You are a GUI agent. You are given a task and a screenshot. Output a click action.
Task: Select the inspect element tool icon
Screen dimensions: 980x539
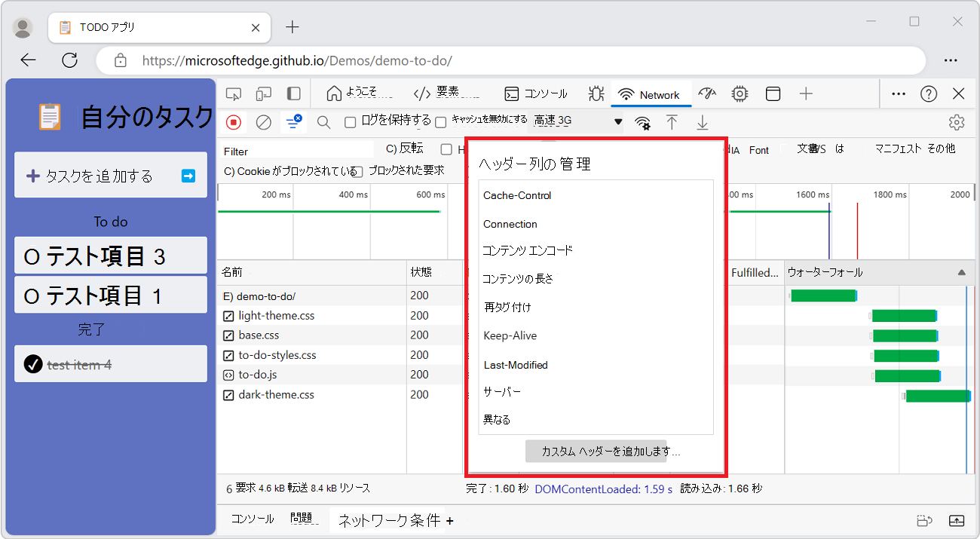234,93
